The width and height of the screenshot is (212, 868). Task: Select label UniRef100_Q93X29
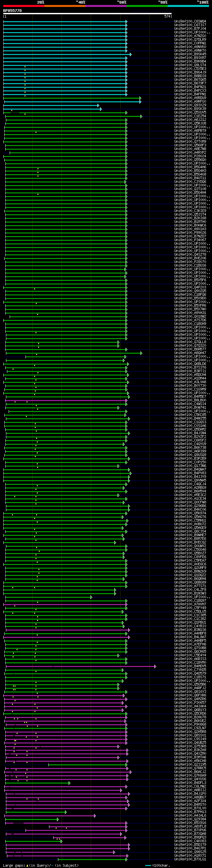[x=190, y=105]
